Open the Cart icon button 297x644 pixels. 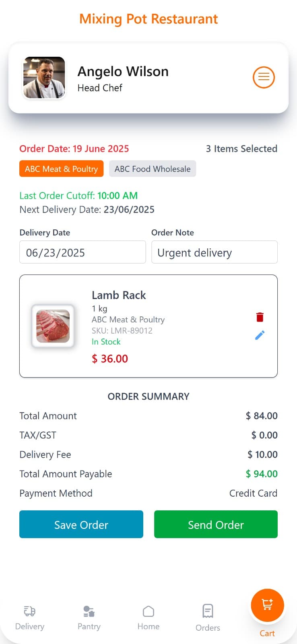click(x=267, y=605)
